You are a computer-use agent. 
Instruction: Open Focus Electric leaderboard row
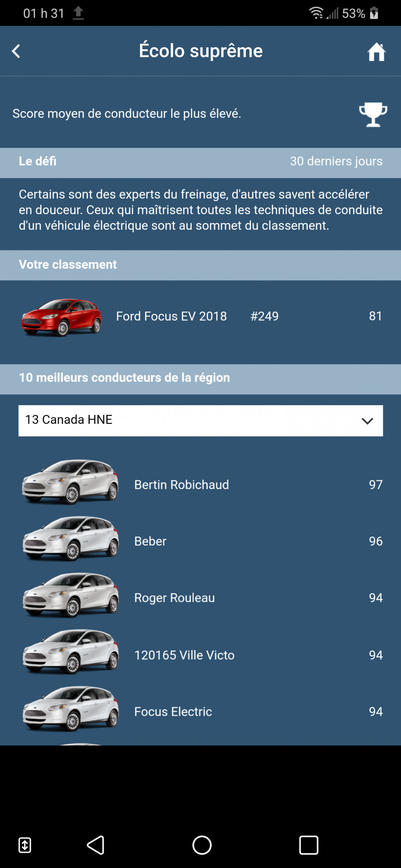(x=173, y=712)
